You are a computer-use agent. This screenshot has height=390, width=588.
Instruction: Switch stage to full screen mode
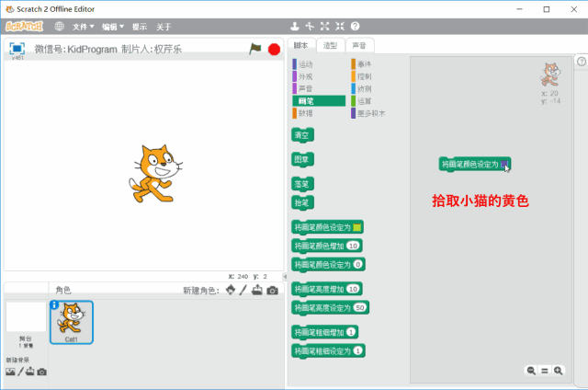point(17,49)
